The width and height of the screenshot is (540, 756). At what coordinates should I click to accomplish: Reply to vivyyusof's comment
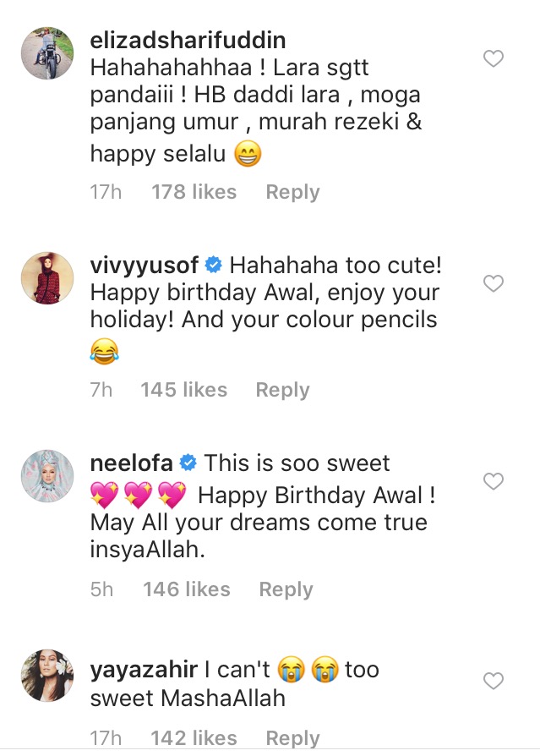[x=282, y=390]
